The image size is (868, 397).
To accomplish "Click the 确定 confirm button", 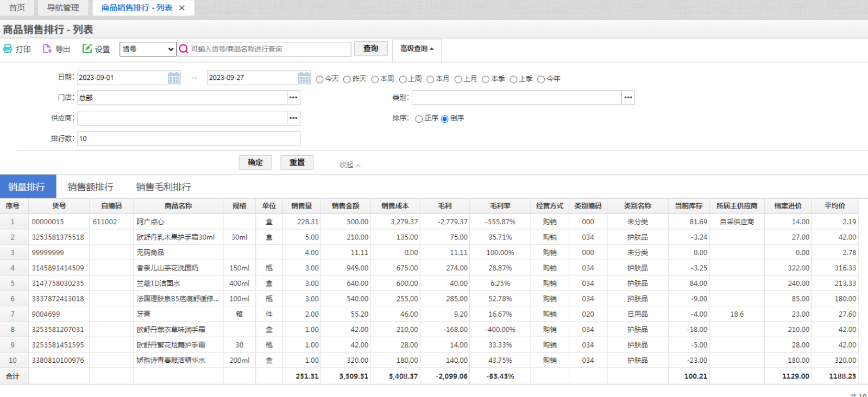I will click(x=255, y=162).
